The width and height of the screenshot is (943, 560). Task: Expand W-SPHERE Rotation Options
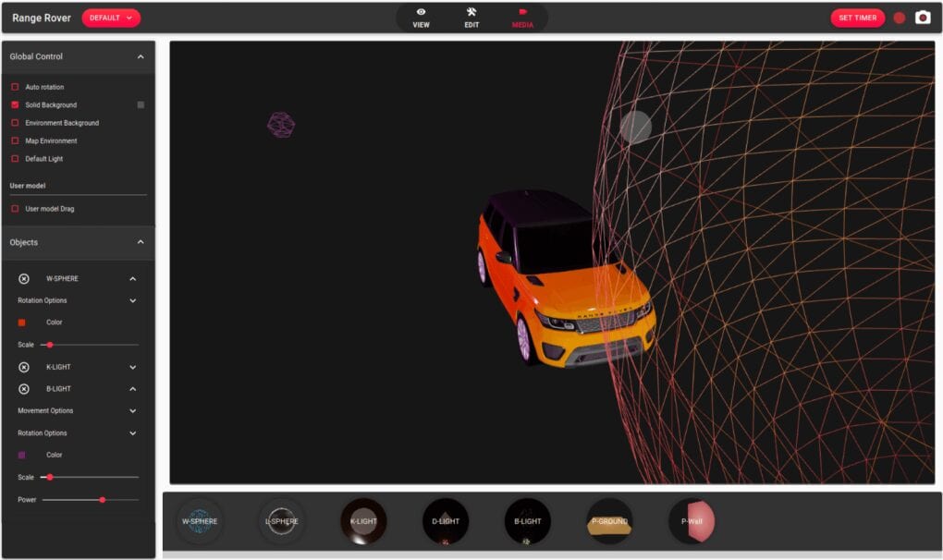[133, 300]
